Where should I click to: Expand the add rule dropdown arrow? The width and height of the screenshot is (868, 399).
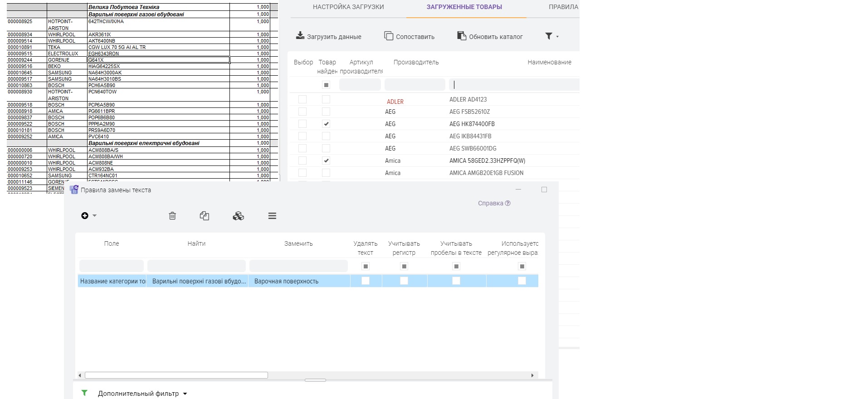(x=94, y=216)
